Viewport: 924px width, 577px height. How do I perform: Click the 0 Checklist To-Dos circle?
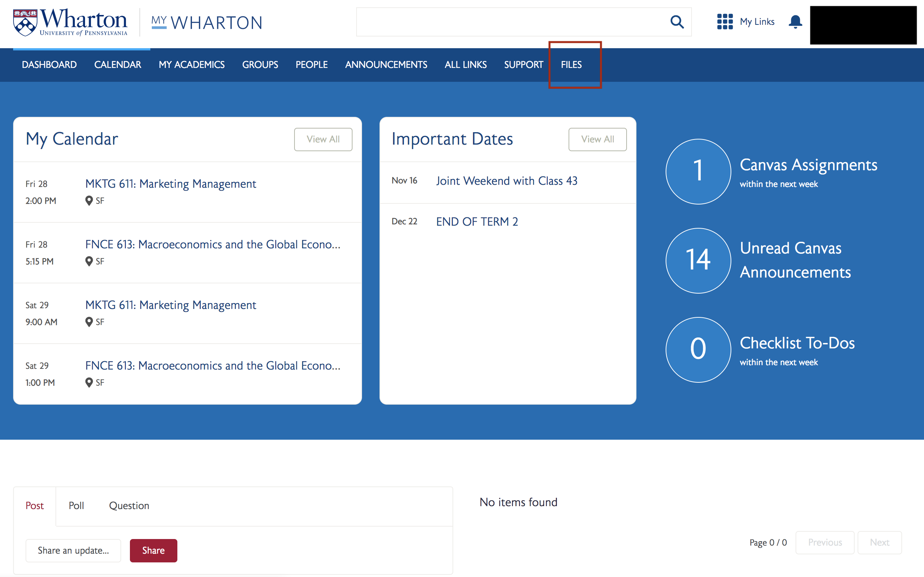coord(698,349)
